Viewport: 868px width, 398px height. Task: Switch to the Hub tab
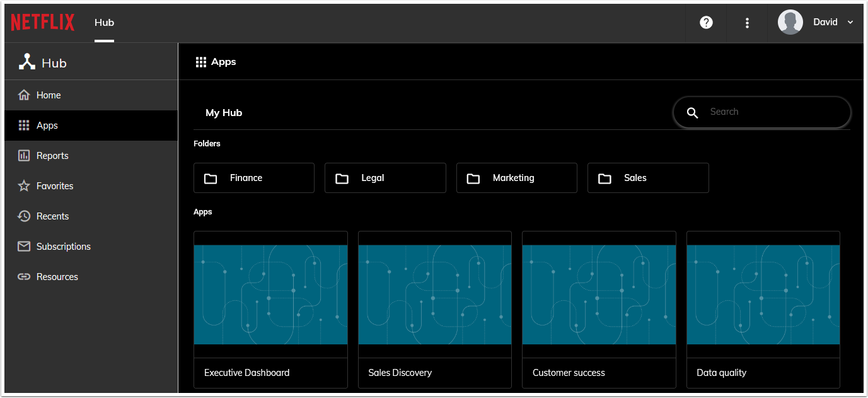point(104,22)
